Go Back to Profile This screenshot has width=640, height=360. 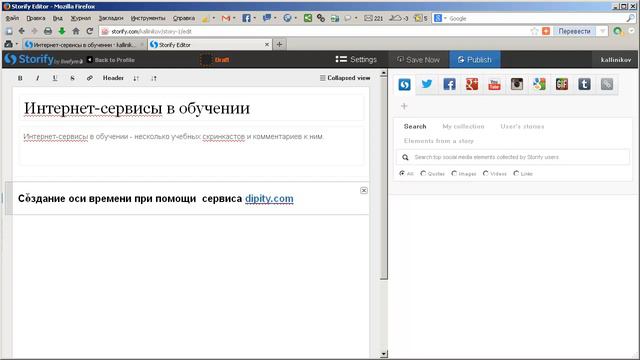click(x=111, y=60)
